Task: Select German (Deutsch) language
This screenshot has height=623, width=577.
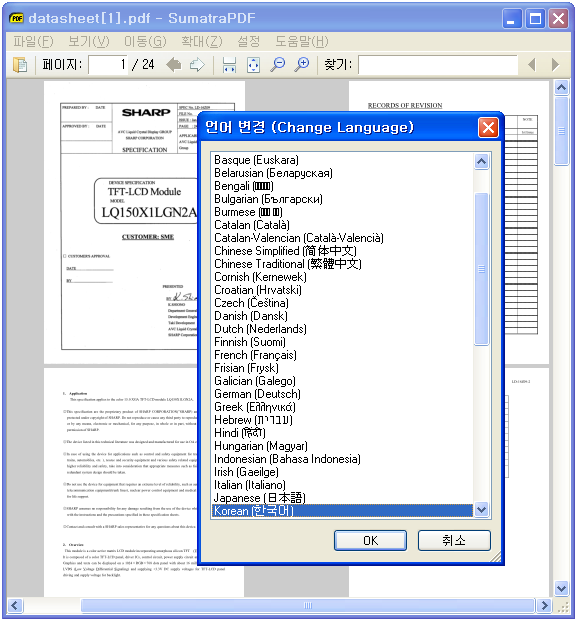Action: [x=342, y=394]
